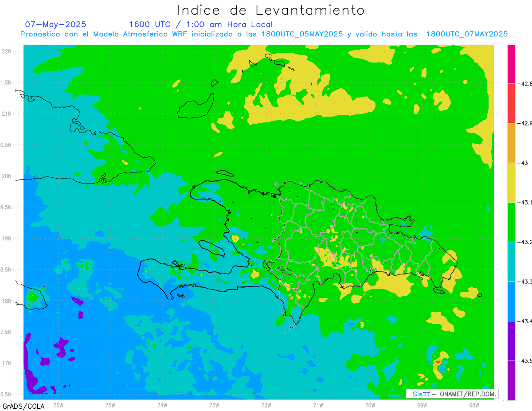Click the red legend swatch below -42.8
Viewport: 532px width, 411px height.
(511, 103)
